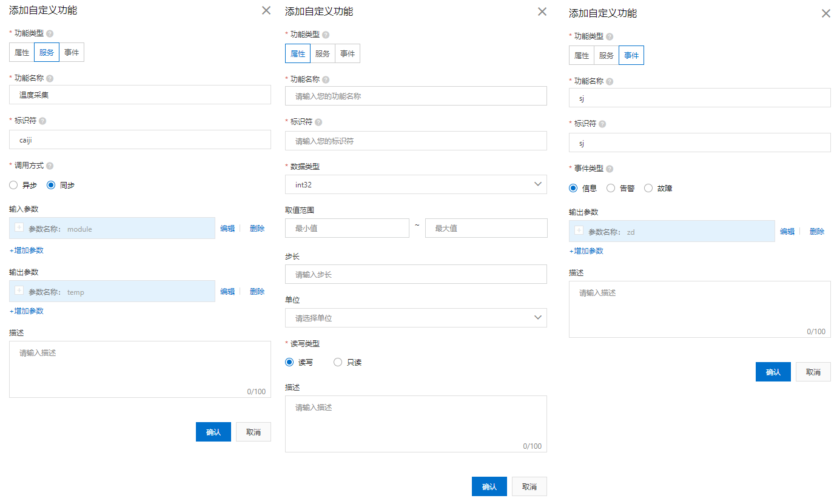Click plus icon in the temp parameter row
The height and width of the screenshot is (504, 837).
19,291
